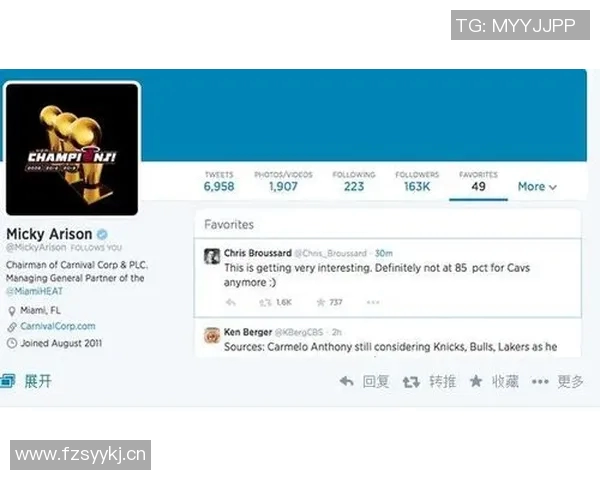The height and width of the screenshot is (480, 600).
Task: Click the bottom reply arrow icon (回复)
Action: point(347,381)
